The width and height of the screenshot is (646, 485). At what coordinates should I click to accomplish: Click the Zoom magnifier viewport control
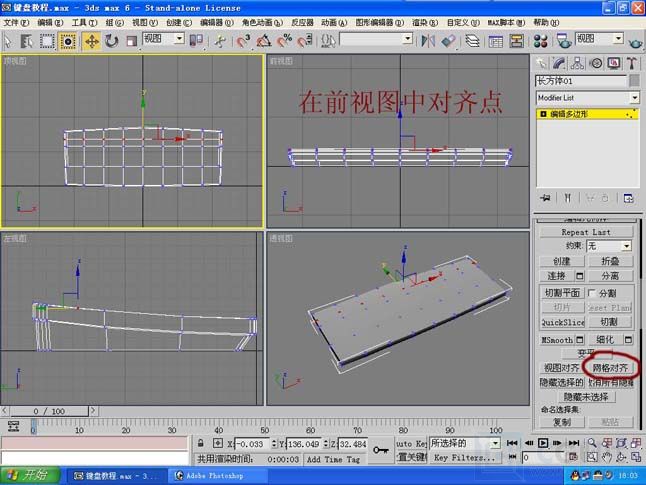click(x=592, y=443)
